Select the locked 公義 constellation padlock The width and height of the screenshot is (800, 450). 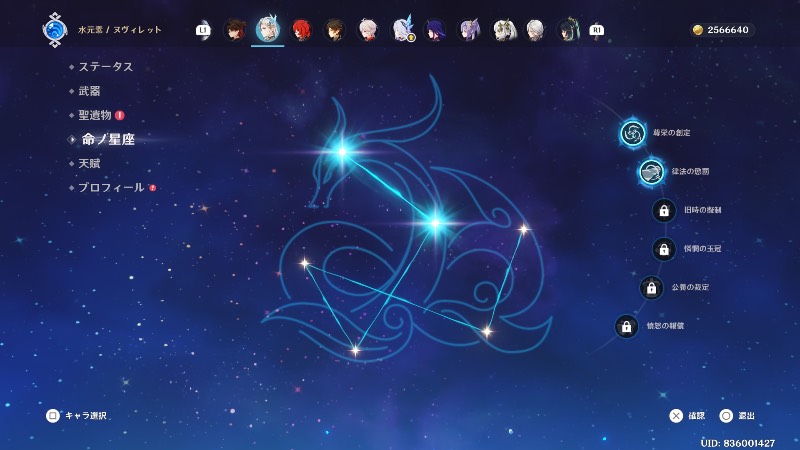coord(652,288)
